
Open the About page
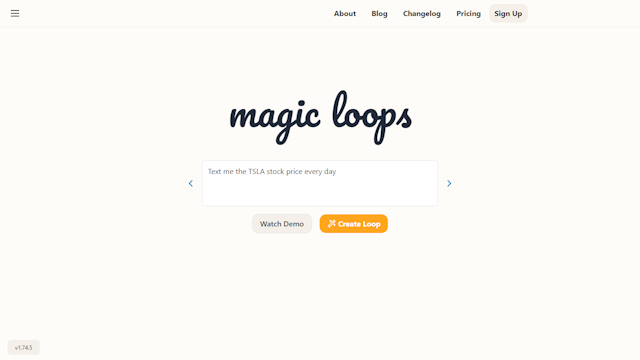click(x=345, y=13)
